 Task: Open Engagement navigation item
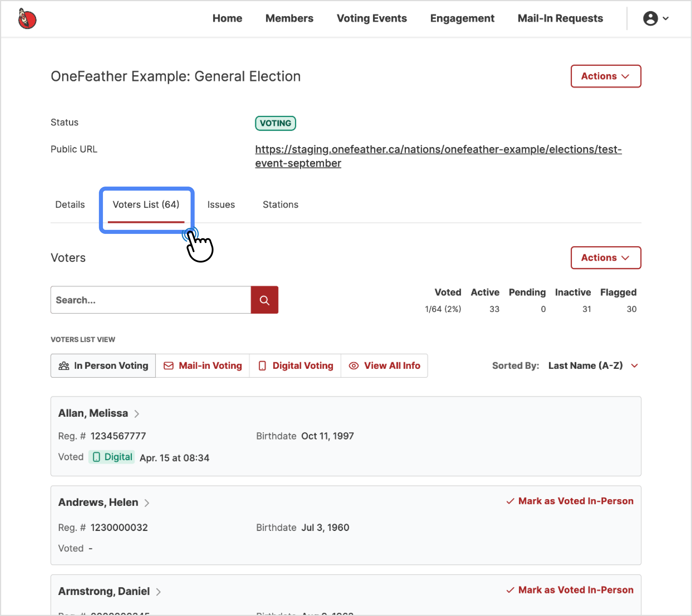pyautogui.click(x=462, y=18)
